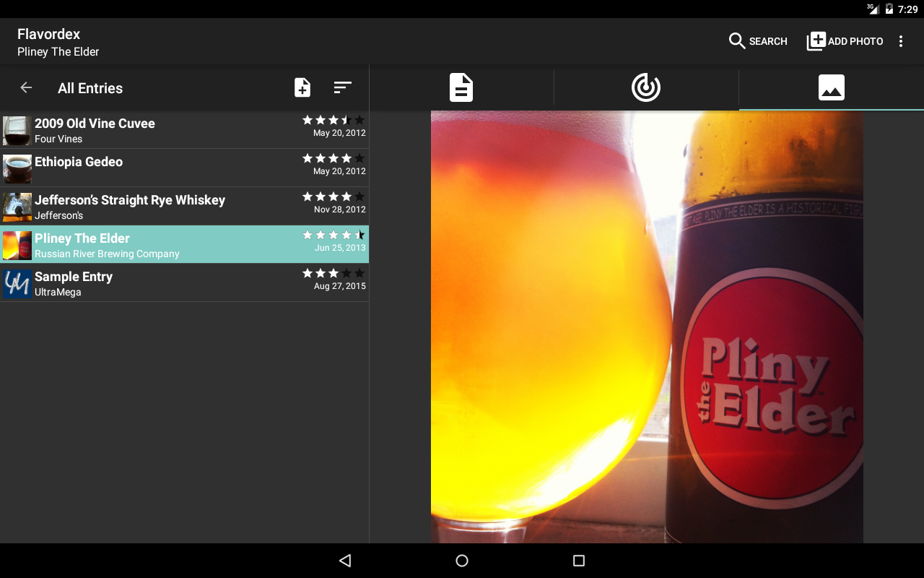
Task: Open Jefferson's Straight Rye Whiskey entry
Action: [166, 207]
